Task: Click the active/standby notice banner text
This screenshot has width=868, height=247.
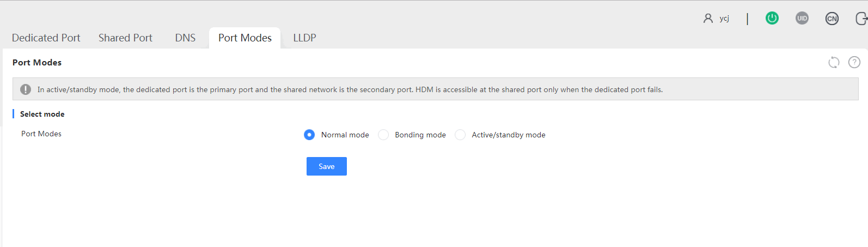Action: point(350,89)
